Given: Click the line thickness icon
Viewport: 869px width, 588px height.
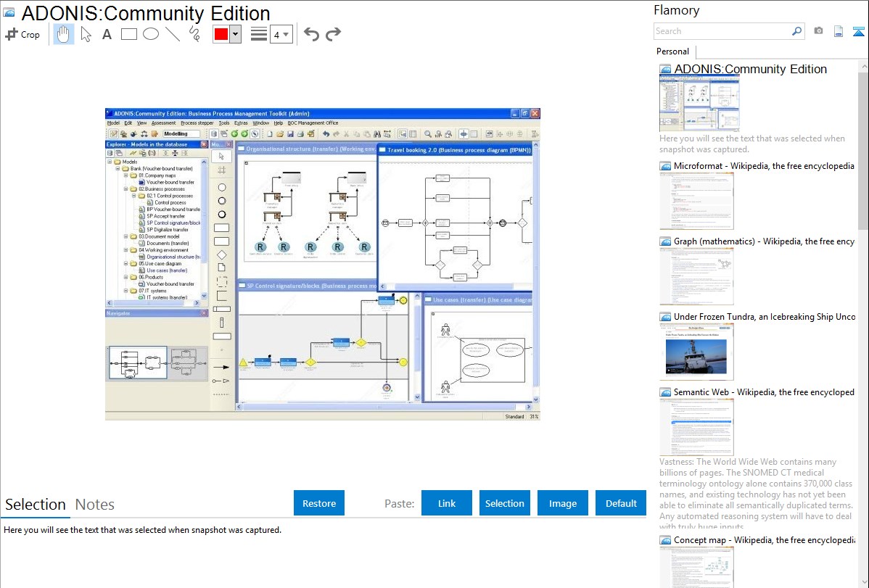Looking at the screenshot, I should (x=259, y=34).
